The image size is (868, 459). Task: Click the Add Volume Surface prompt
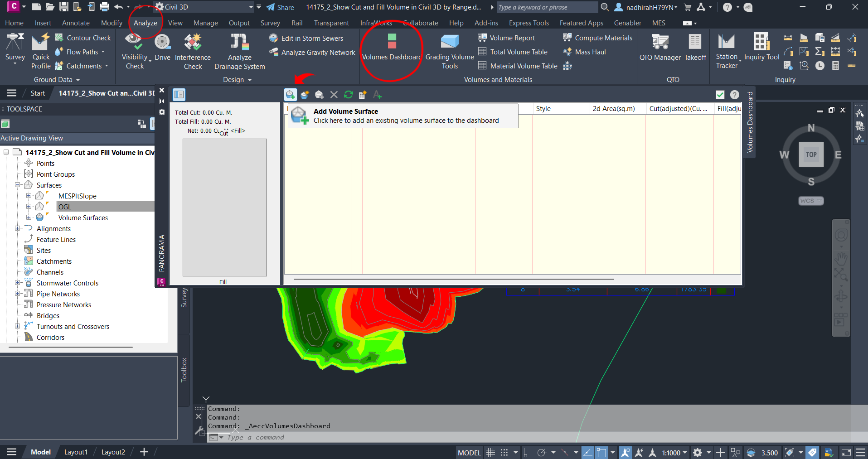403,116
